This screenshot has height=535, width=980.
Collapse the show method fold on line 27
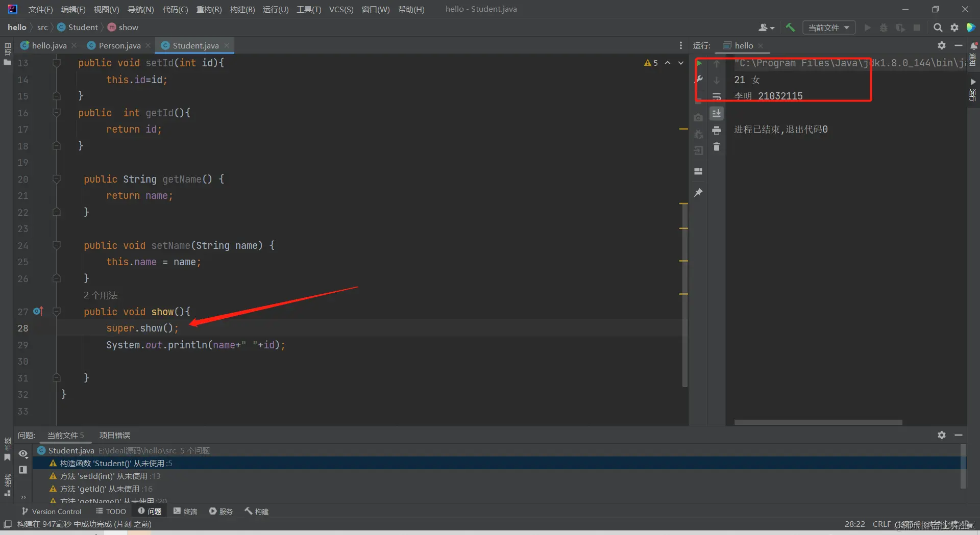(x=57, y=312)
